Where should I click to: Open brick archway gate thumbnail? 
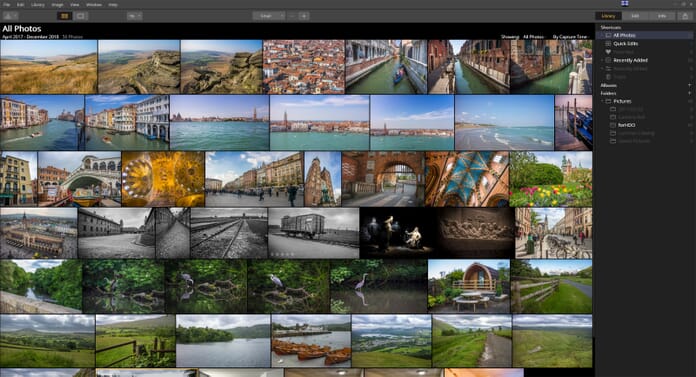383,179
